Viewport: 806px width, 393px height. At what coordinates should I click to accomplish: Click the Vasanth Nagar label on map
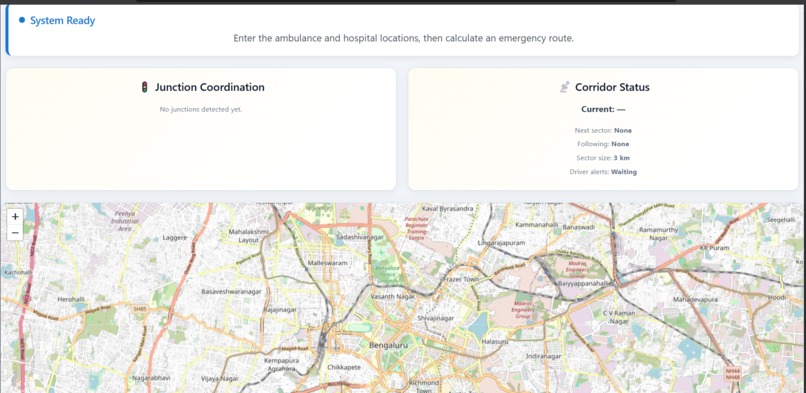[x=393, y=297]
